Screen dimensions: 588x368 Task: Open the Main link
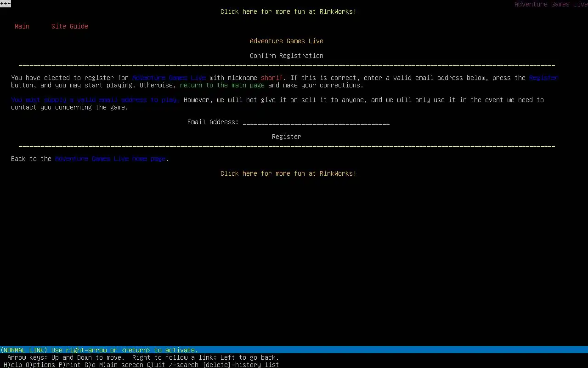coord(22,26)
